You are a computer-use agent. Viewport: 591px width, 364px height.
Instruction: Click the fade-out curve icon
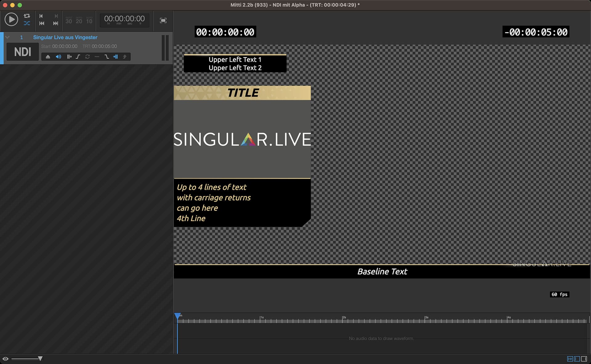point(107,57)
